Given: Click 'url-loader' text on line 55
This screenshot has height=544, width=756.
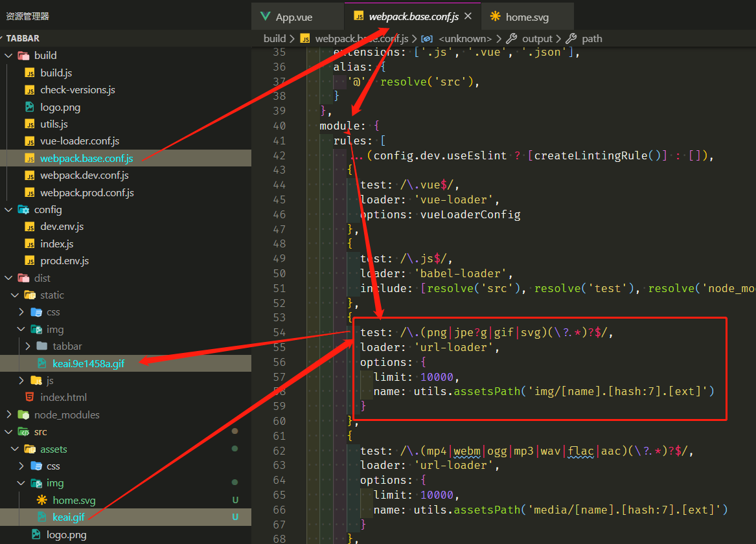Looking at the screenshot, I should (x=454, y=347).
